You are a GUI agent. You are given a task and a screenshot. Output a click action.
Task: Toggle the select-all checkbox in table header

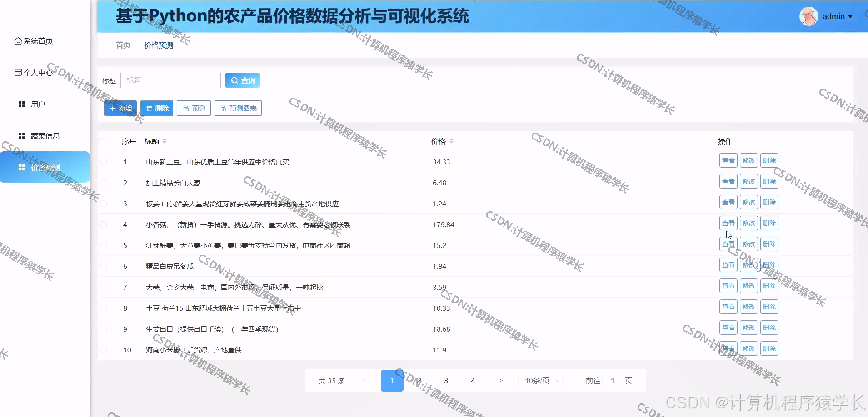click(103, 141)
